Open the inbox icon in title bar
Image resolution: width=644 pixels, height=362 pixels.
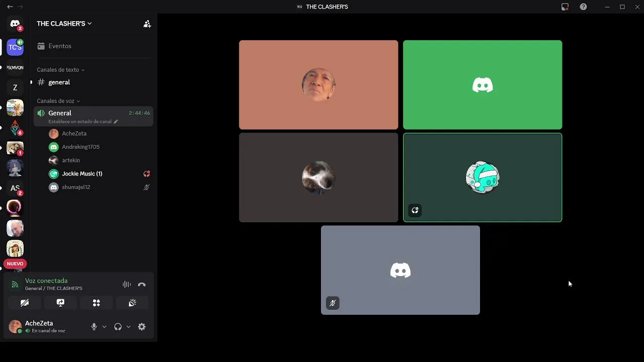point(565,7)
